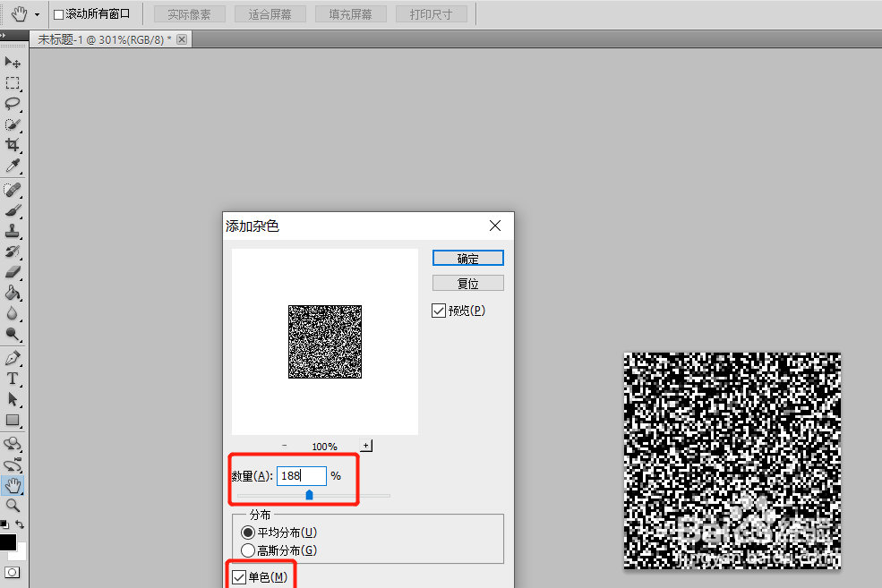This screenshot has width=882, height=588.
Task: Click the 确定 button
Action: point(468,258)
